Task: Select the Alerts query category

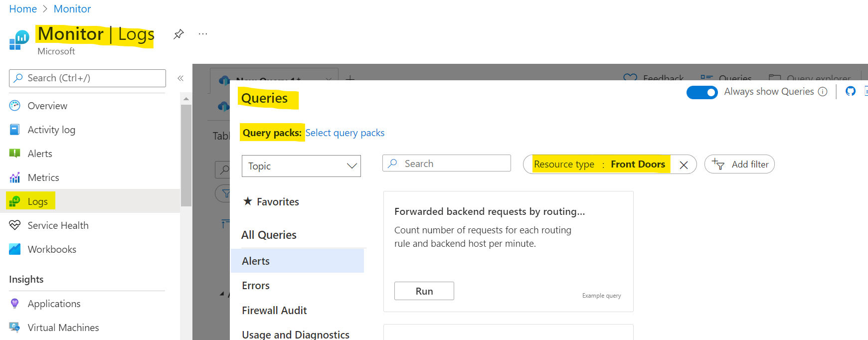Action: [256, 261]
